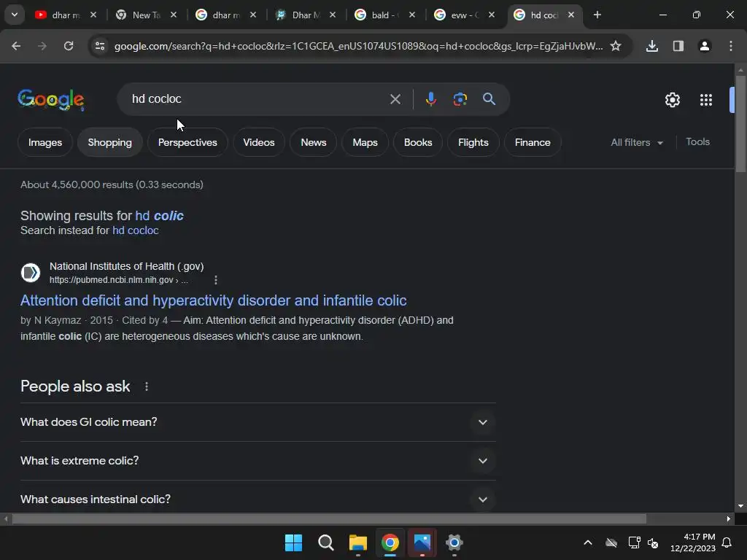Toggle Chrome side panel
Screen dimensions: 747x560
(678, 46)
